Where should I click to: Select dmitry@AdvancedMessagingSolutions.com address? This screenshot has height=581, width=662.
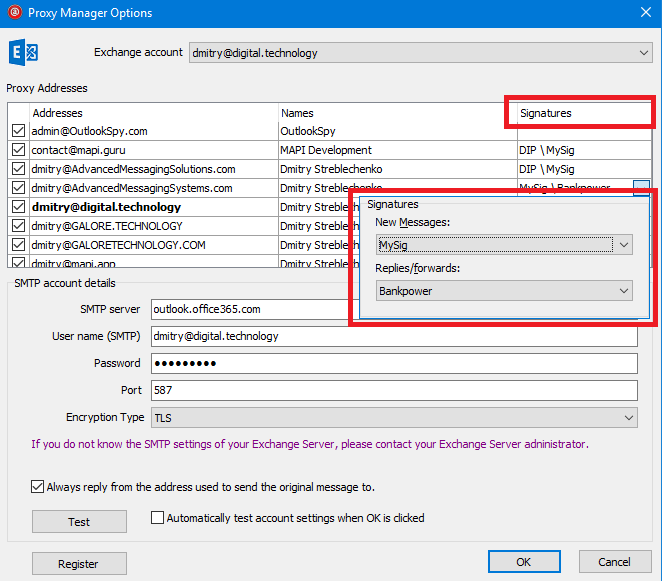coord(133,169)
